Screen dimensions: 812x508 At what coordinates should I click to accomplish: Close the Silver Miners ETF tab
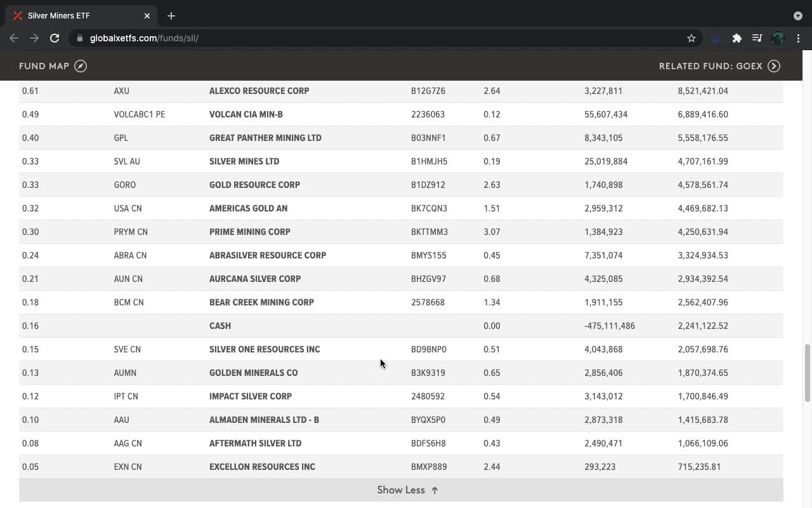tap(147, 16)
